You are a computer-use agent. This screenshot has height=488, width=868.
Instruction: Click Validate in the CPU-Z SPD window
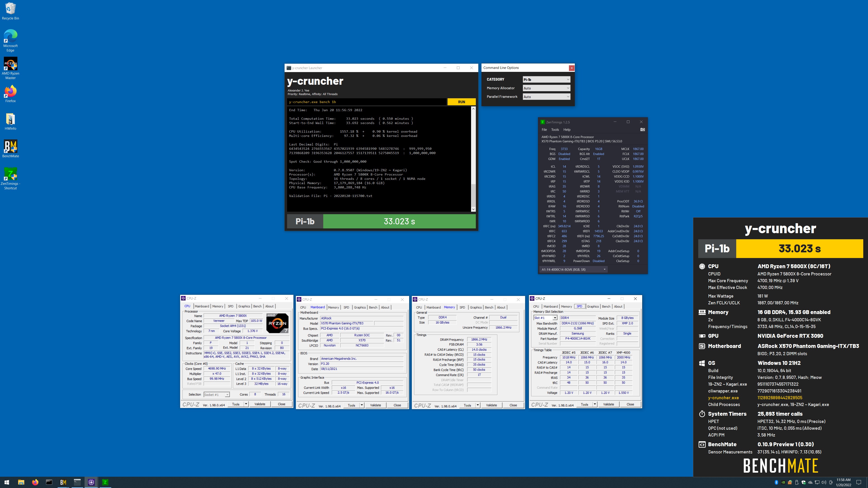(609, 404)
